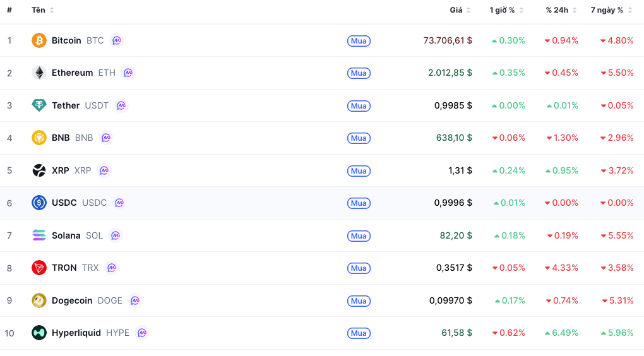Image resolution: width=644 pixels, height=356 pixels.
Task: Open the purple chat icon beside USDT
Action: coord(121,105)
